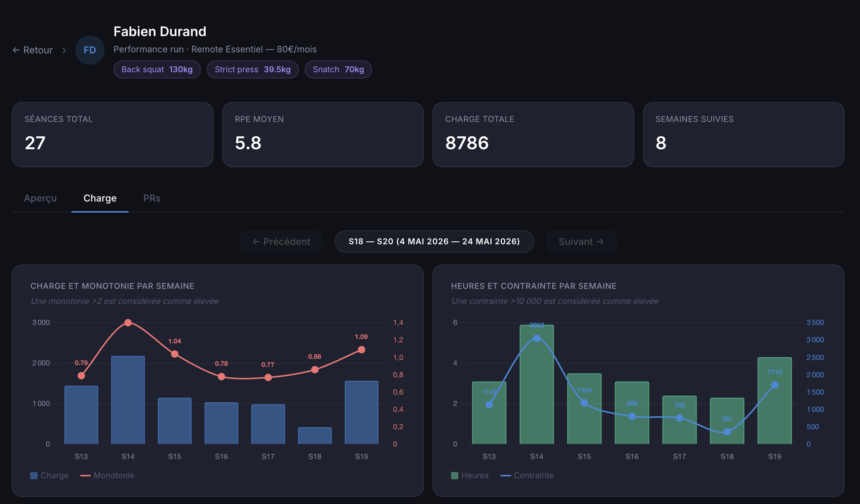860x504 pixels.
Task: Click the S14 charge bar
Action: click(x=128, y=400)
